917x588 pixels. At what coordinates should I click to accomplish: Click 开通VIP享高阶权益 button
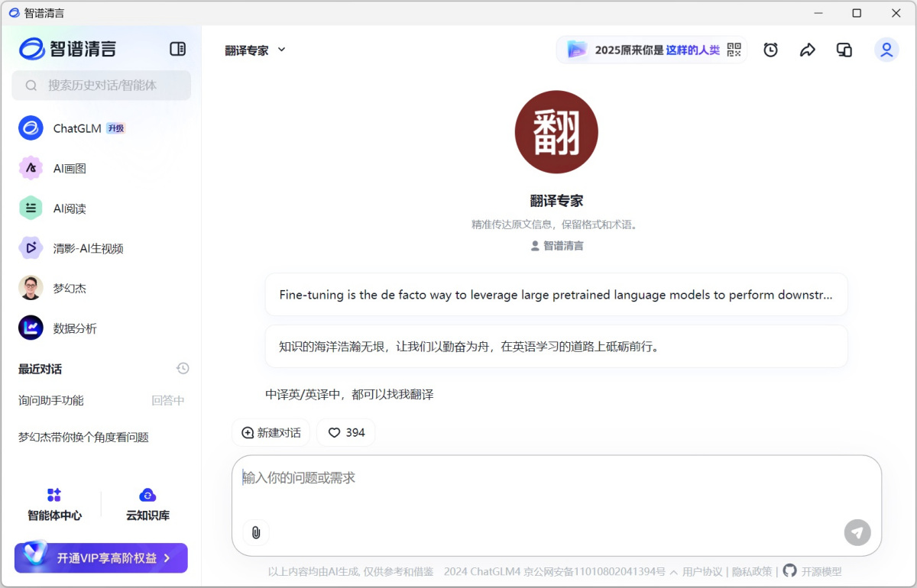tap(100, 558)
